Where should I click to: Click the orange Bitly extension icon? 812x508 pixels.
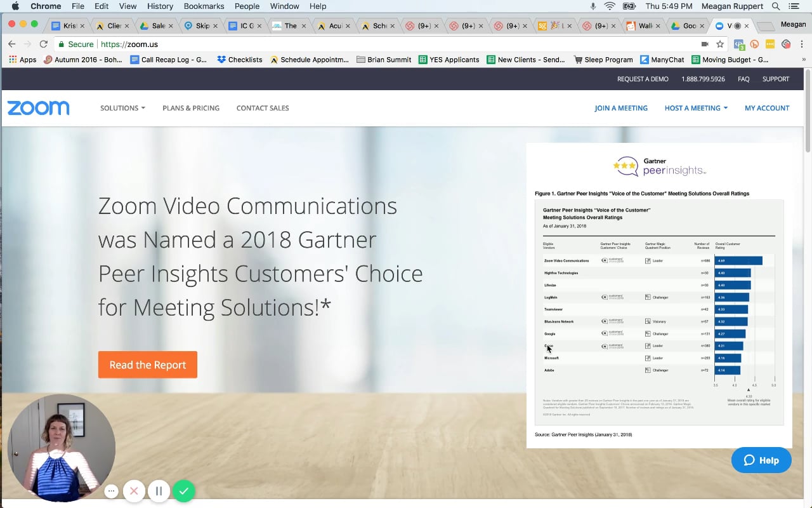click(x=754, y=44)
